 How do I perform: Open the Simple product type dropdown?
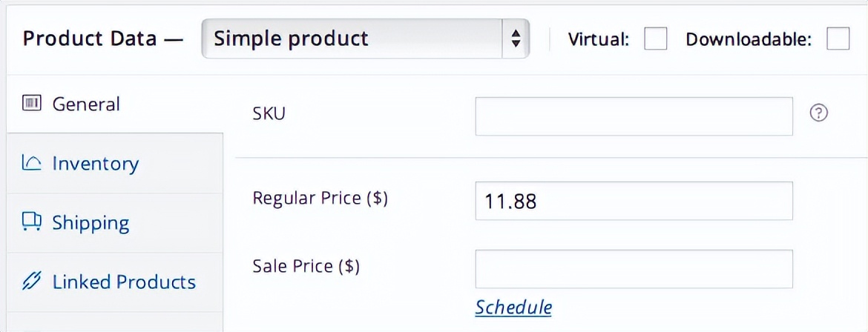tap(356, 39)
